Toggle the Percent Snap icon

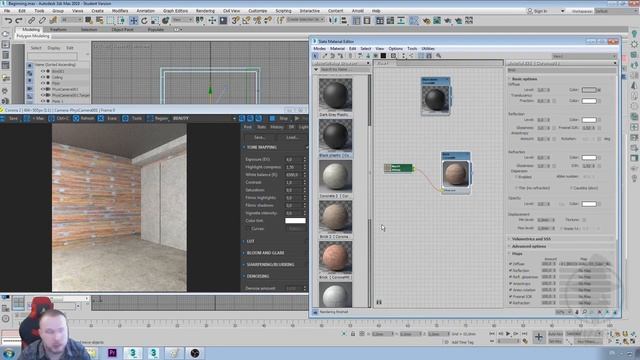pos(257,20)
